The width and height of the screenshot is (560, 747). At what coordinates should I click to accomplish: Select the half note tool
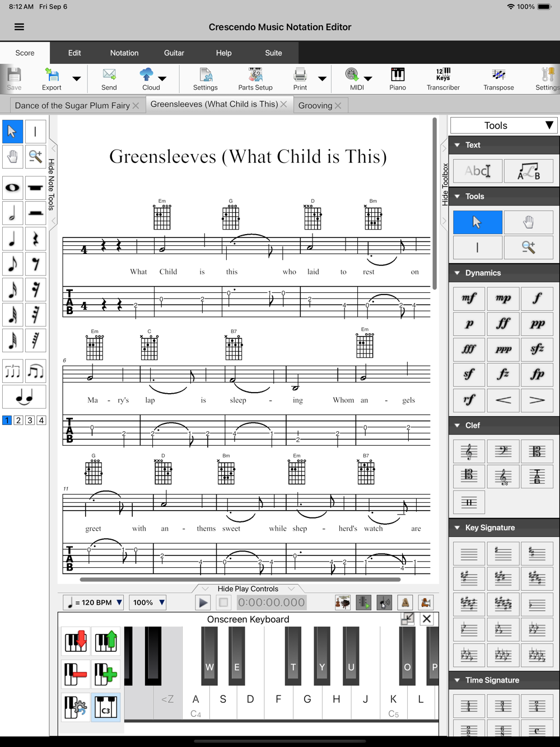point(13,213)
